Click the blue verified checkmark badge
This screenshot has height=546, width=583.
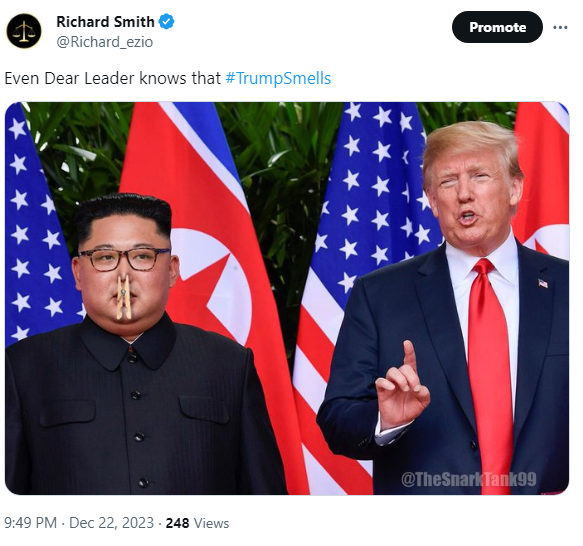tap(167, 22)
